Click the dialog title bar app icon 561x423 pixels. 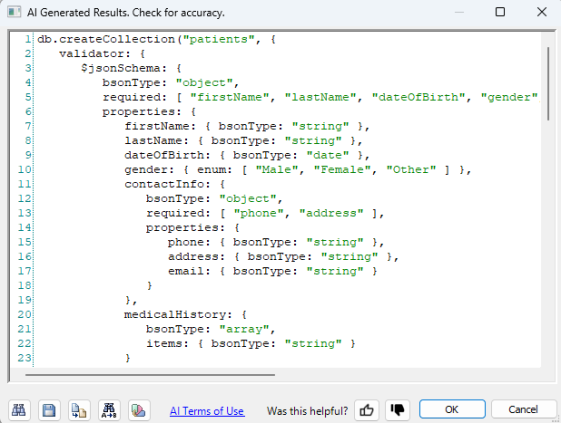click(14, 12)
